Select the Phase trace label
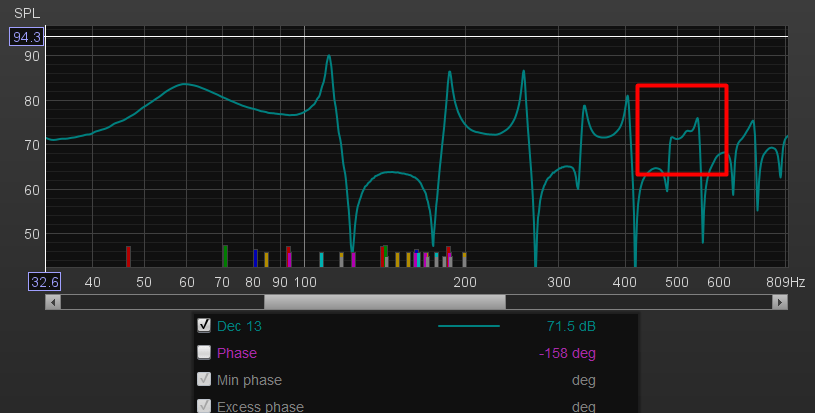The height and width of the screenshot is (413, 815). [237, 353]
